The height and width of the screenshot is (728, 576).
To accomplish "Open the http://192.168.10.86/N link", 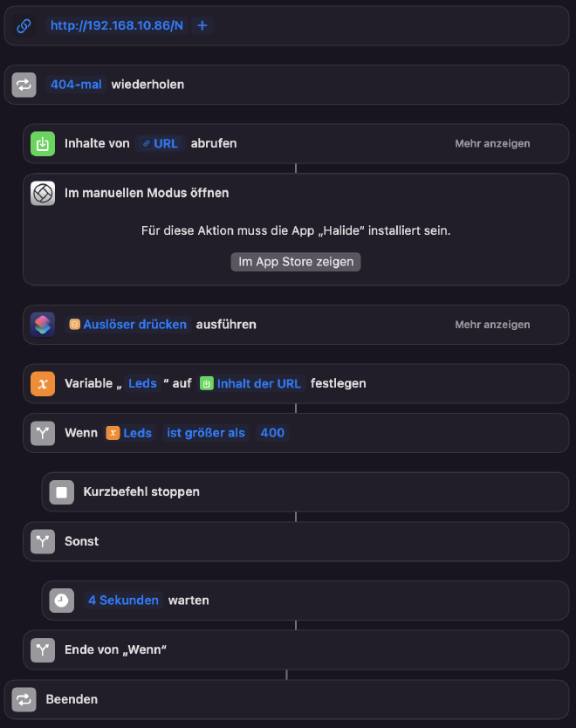I will click(116, 25).
